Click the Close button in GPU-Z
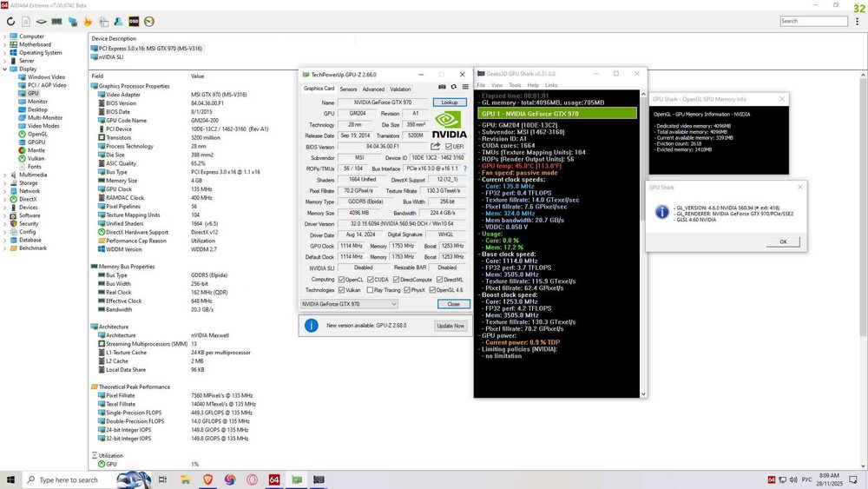The width and height of the screenshot is (868, 489). pyautogui.click(x=453, y=304)
